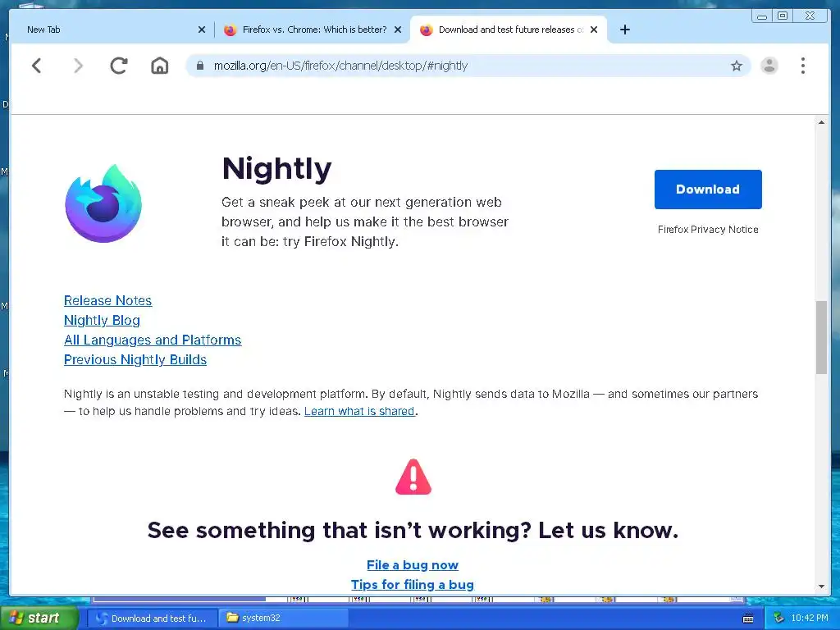
Task: Open All Languages and Platforms link
Action: pyautogui.click(x=153, y=340)
